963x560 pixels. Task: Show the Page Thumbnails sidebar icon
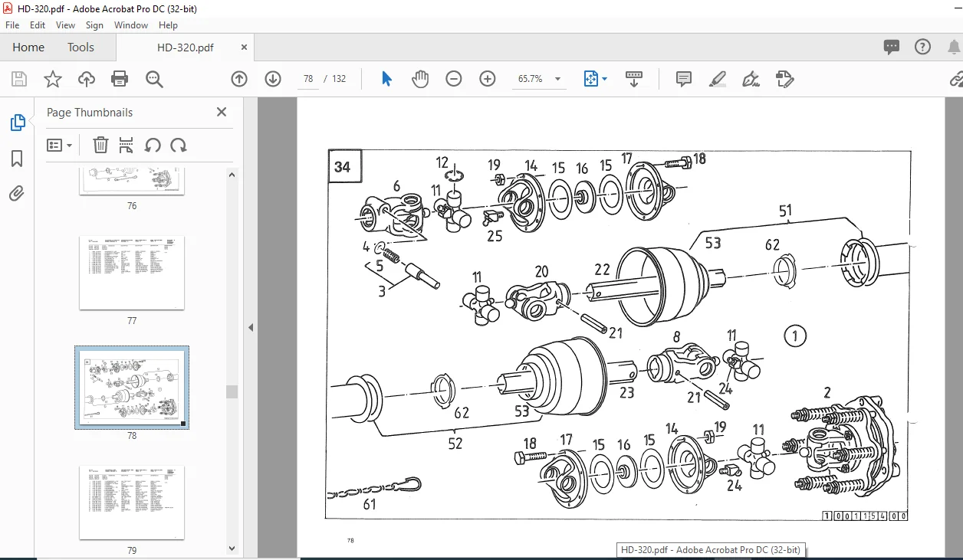[x=17, y=123]
